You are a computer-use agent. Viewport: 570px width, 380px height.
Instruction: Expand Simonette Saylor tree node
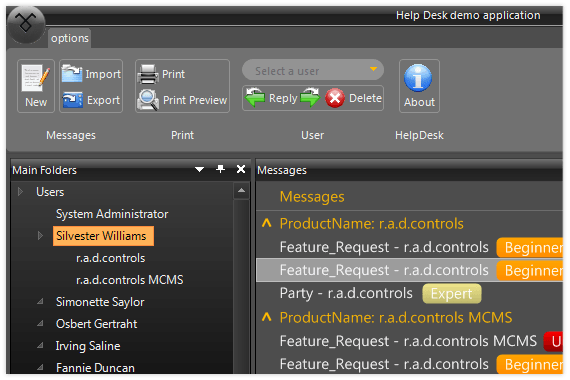(x=40, y=301)
